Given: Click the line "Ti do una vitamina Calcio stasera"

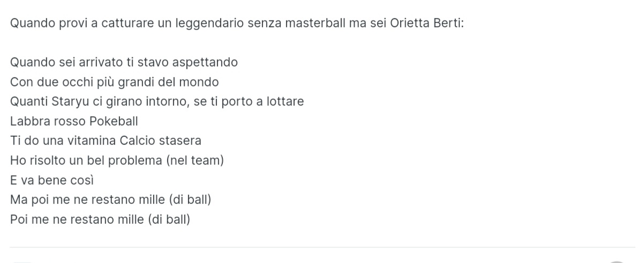Looking at the screenshot, I should 106,141.
